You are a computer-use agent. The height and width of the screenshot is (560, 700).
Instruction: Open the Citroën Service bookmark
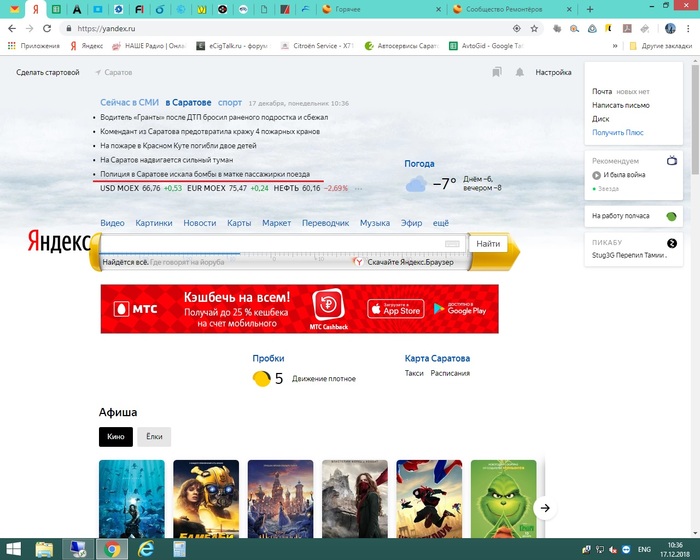point(317,46)
